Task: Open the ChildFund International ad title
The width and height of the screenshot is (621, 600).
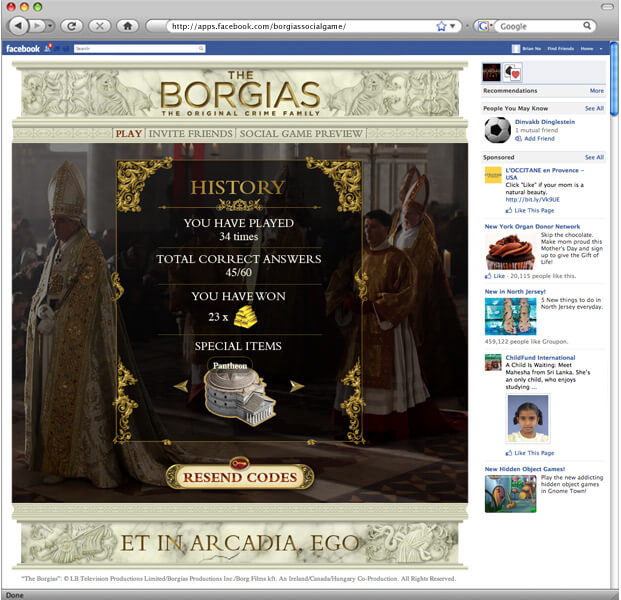Action: [x=540, y=358]
